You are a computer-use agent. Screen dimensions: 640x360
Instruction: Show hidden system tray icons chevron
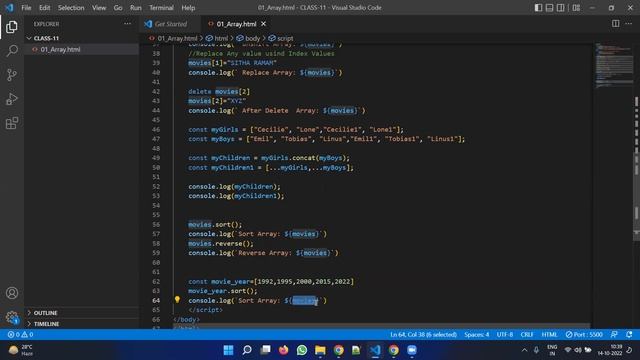524,350
